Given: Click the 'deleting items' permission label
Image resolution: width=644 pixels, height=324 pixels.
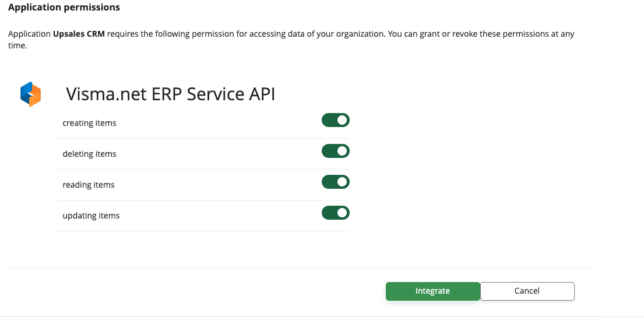Looking at the screenshot, I should (89, 154).
